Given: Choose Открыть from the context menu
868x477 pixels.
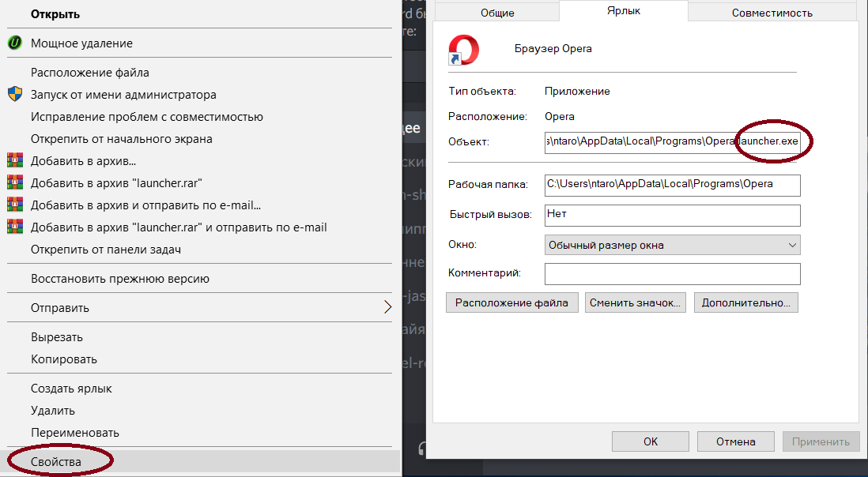Looking at the screenshot, I should [x=55, y=14].
